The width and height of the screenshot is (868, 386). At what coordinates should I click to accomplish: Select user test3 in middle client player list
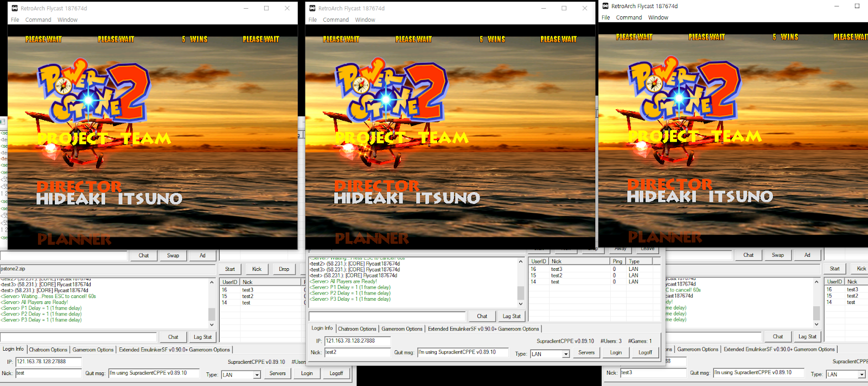tap(557, 269)
